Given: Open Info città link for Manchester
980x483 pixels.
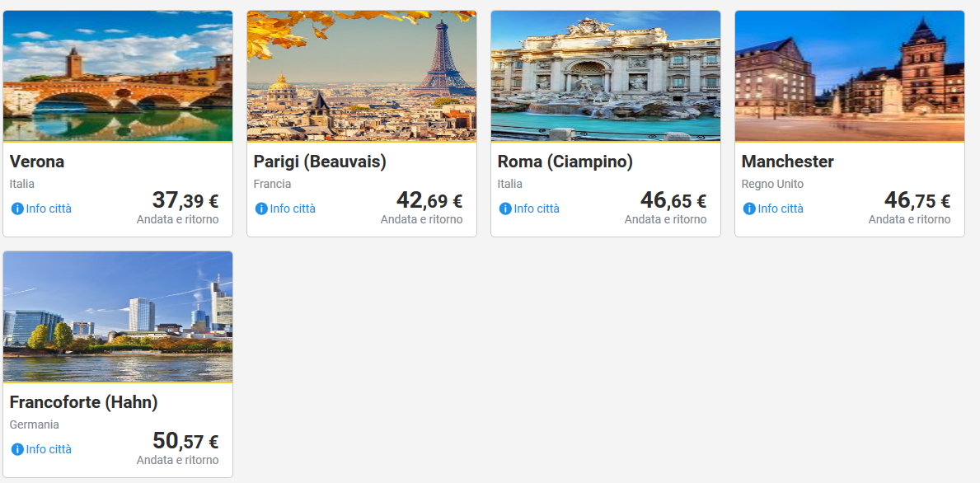Looking at the screenshot, I should tap(781, 209).
